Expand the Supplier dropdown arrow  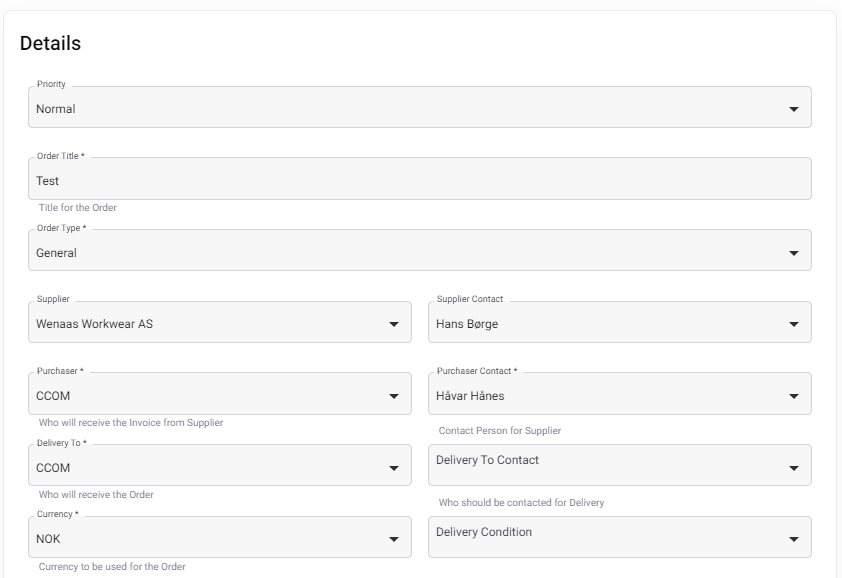click(x=394, y=324)
